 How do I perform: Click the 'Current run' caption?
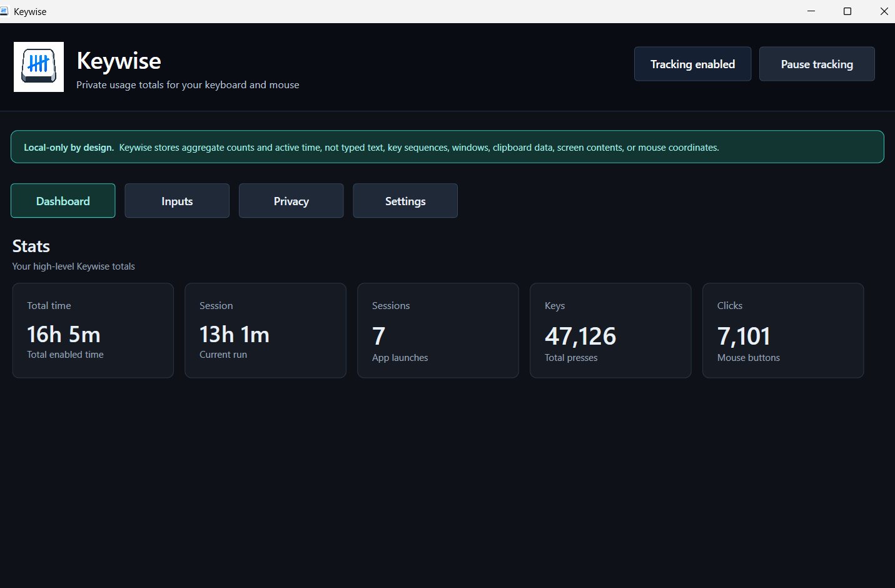223,355
